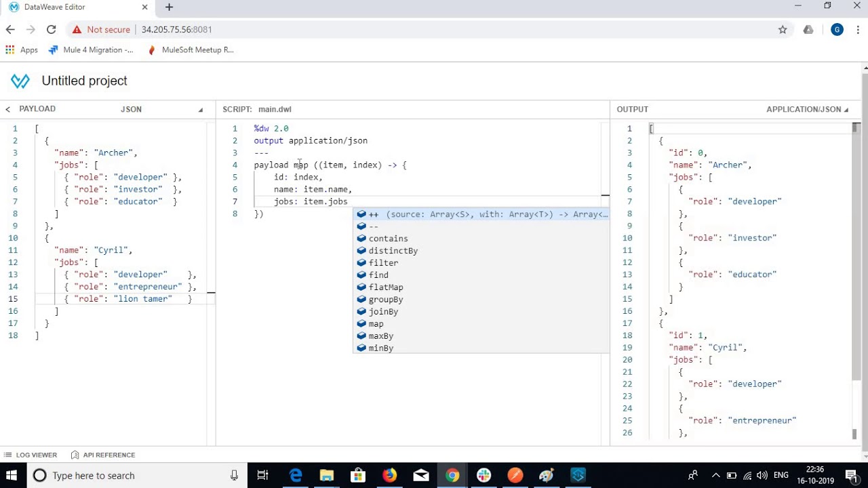Open the APPLICATION/JSON output format dropdown
Image resolution: width=868 pixels, height=488 pixels.
click(x=807, y=109)
